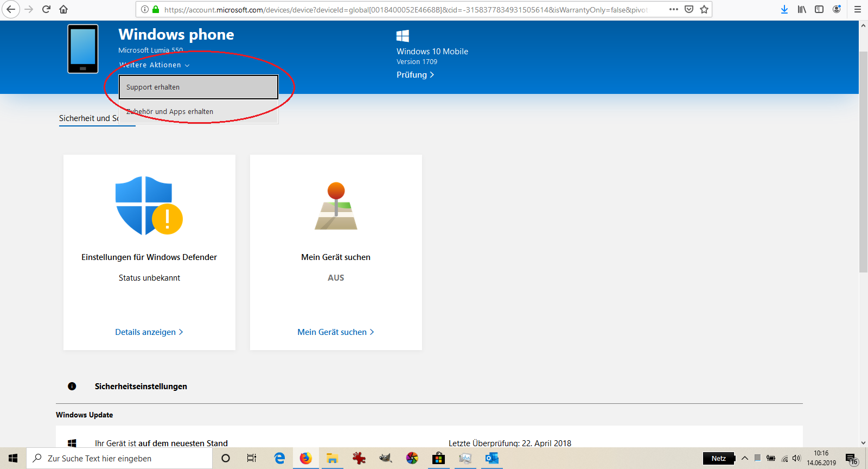Click the Status unbekannt text

pos(149,278)
